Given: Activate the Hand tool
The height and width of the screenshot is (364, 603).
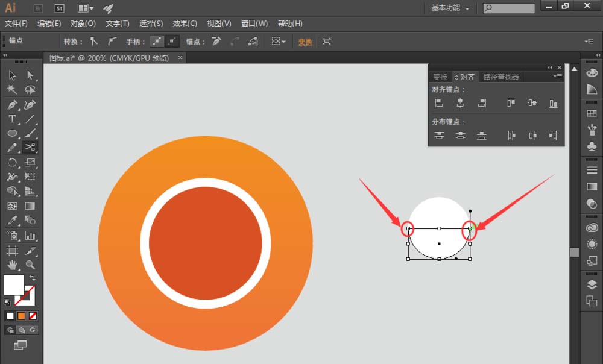Looking at the screenshot, I should [12, 265].
